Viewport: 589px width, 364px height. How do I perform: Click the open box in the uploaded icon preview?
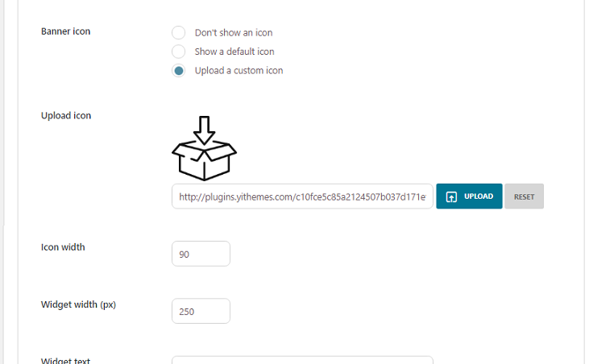205,160
